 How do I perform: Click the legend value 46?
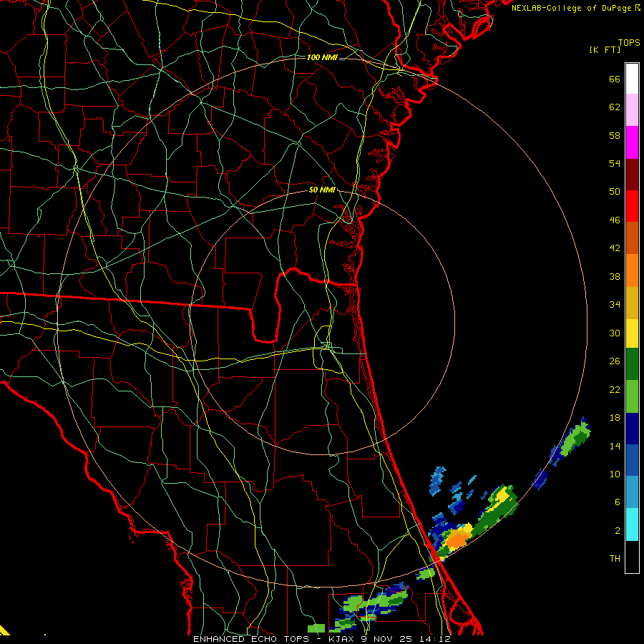pos(615,220)
